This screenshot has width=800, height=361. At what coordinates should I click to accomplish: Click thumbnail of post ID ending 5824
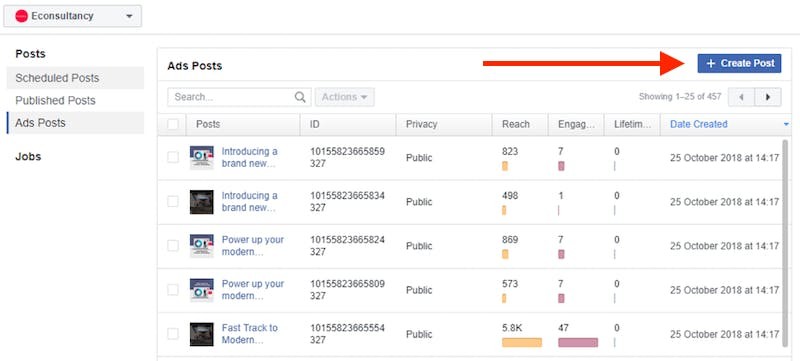tap(202, 246)
